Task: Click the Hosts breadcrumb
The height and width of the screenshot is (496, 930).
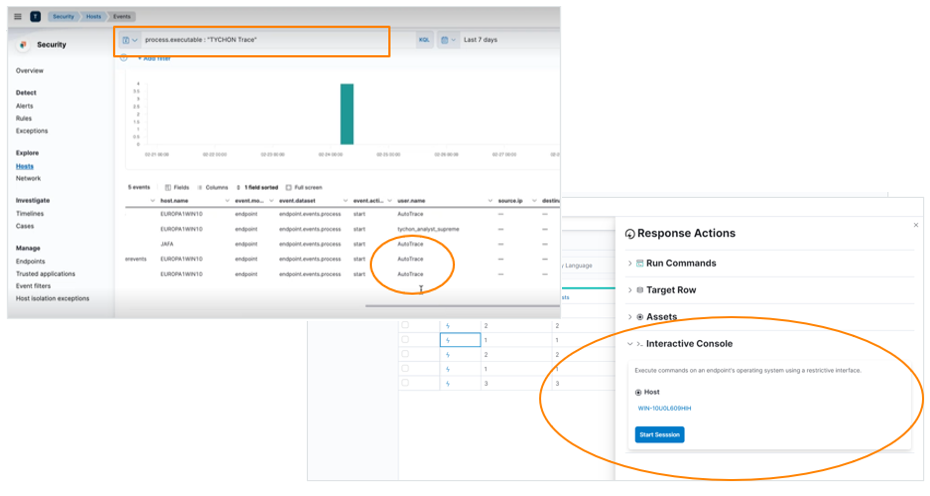Action: tap(94, 17)
